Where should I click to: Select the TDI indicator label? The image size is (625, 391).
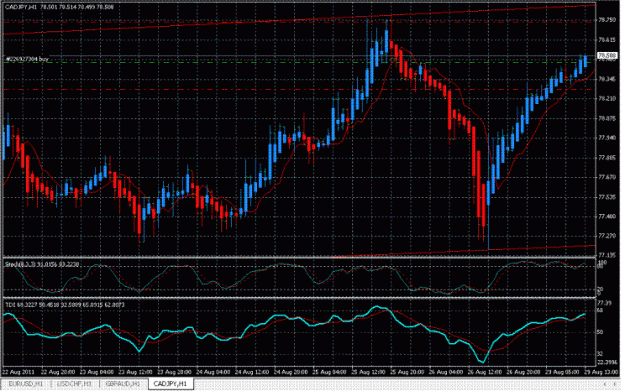(x=65, y=305)
